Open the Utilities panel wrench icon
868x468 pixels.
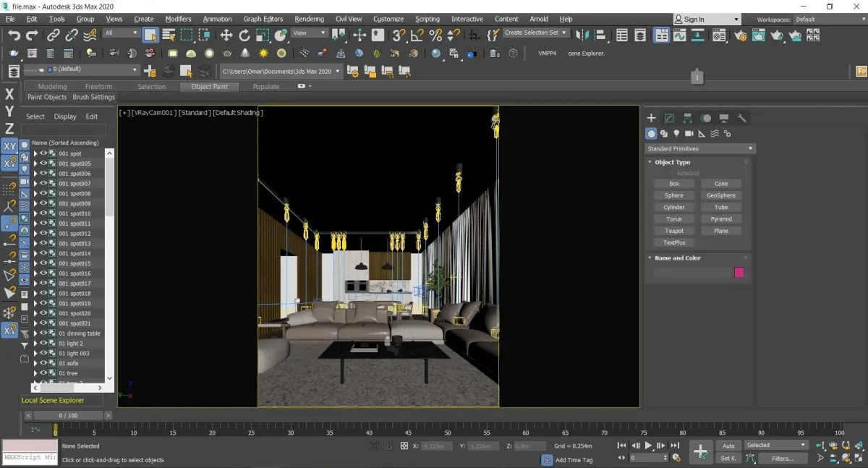[x=741, y=118]
